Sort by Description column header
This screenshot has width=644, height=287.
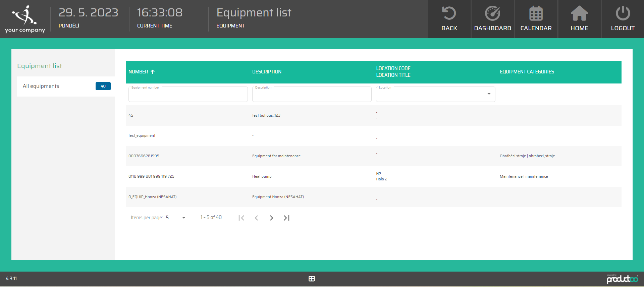pyautogui.click(x=267, y=72)
